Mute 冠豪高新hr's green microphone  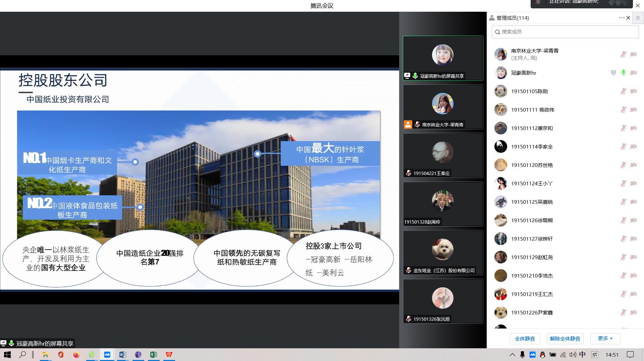point(623,73)
